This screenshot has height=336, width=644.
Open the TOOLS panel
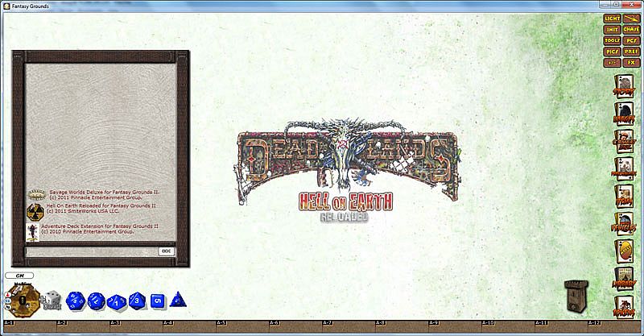pos(612,41)
